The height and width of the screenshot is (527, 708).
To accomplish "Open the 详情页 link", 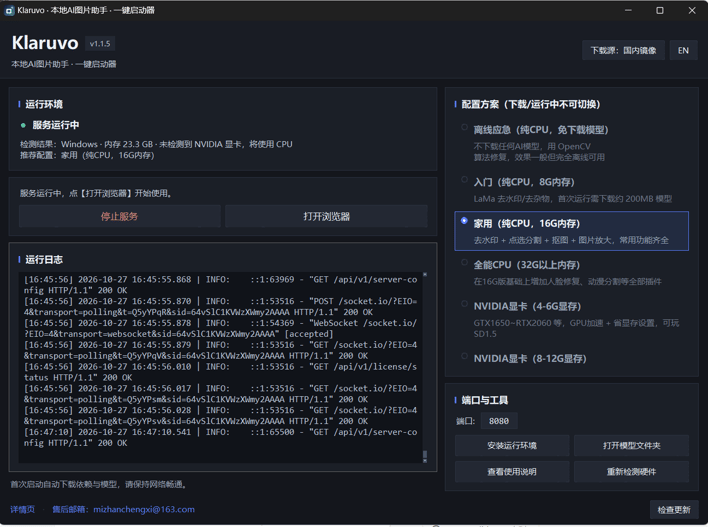I will click(23, 509).
